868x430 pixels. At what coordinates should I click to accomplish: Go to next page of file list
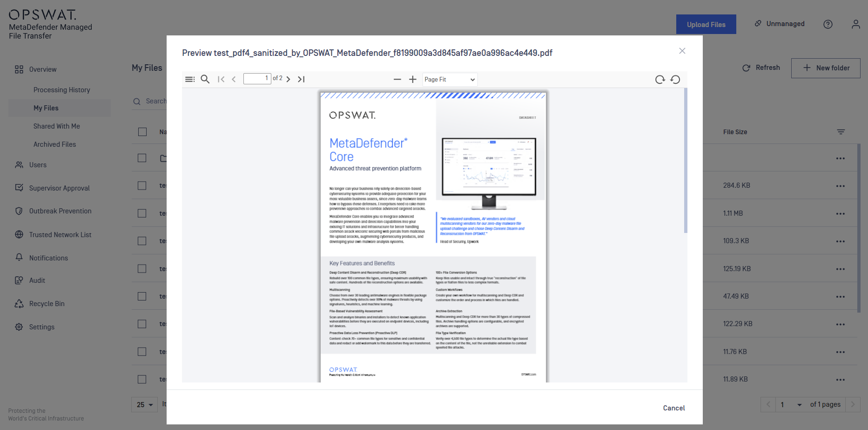coord(853,404)
